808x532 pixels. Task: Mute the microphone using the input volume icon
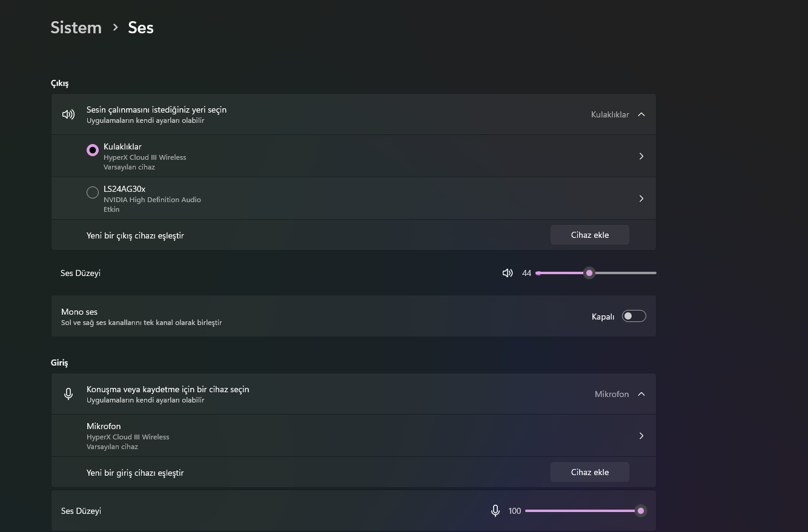coord(495,511)
